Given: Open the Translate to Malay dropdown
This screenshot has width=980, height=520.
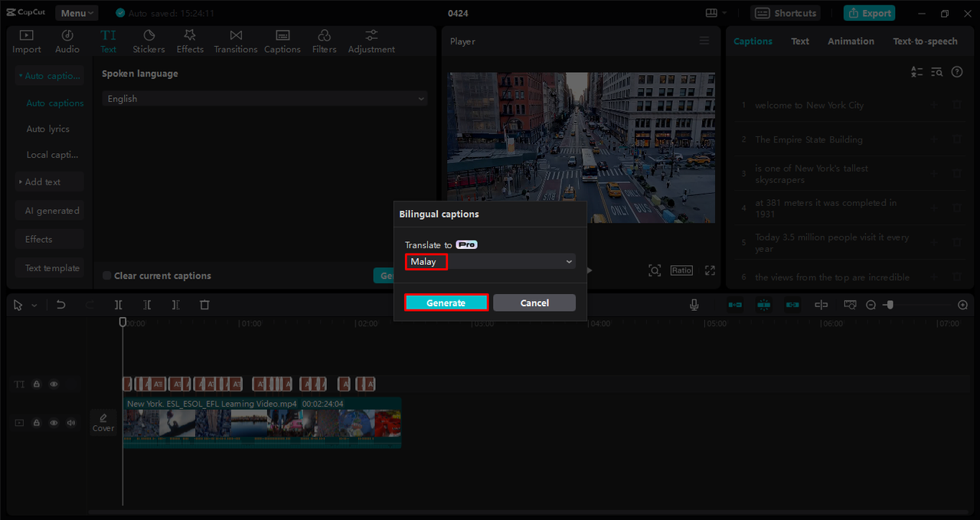Looking at the screenshot, I should [490, 262].
